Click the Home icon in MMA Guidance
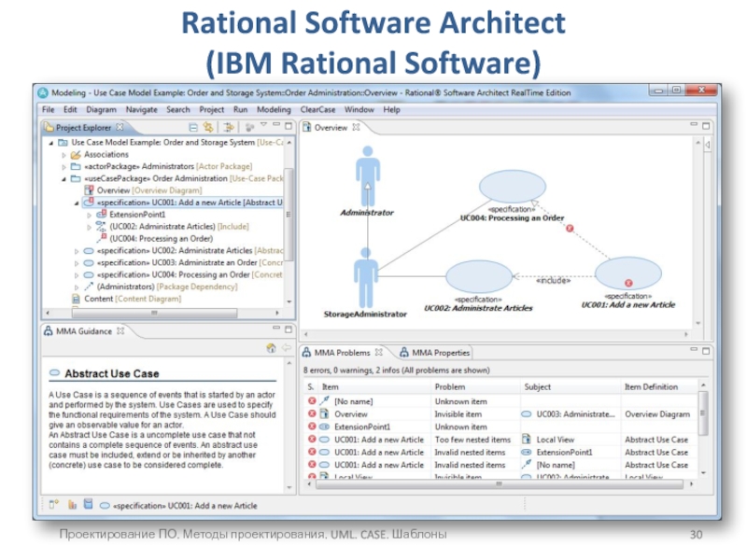 tap(271, 348)
